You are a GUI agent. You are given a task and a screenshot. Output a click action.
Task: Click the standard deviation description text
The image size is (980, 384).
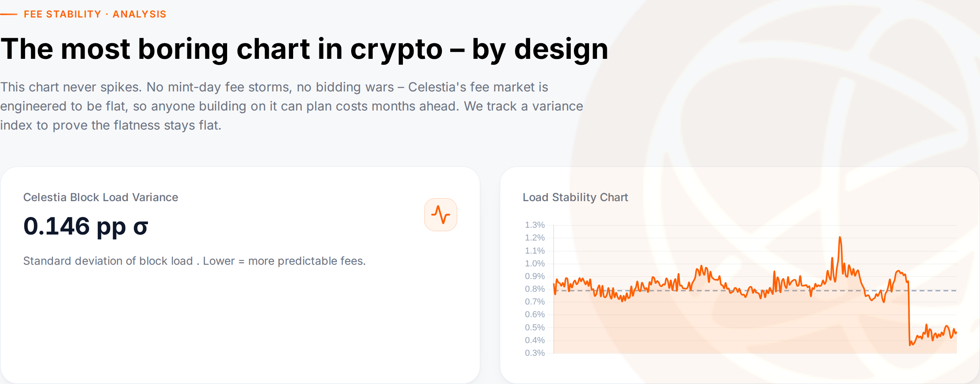pos(194,261)
